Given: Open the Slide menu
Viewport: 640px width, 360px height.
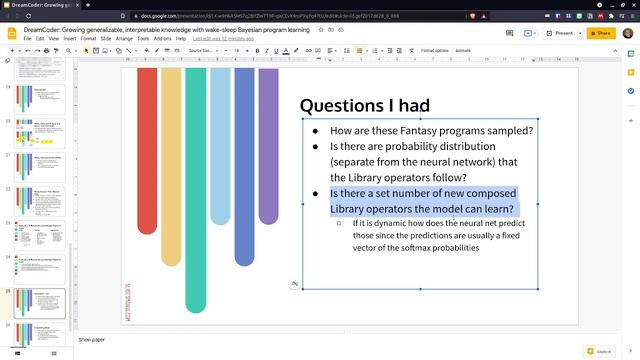Looking at the screenshot, I should click(x=106, y=39).
